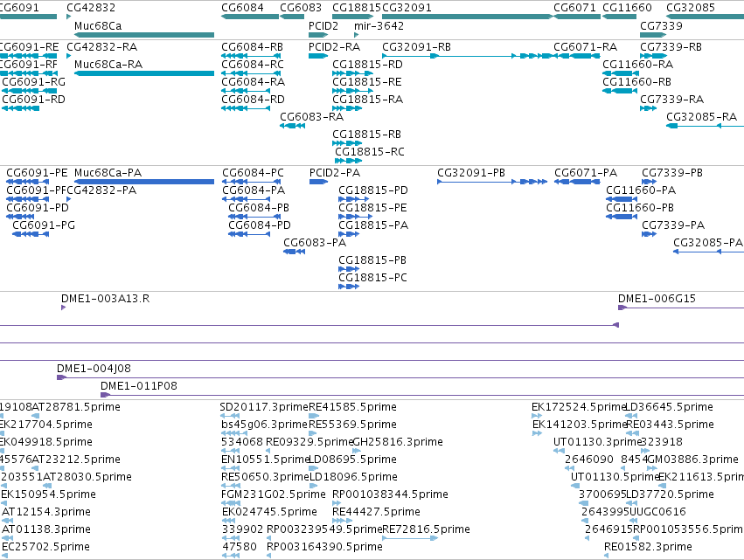Click EST GH25816.3prime label
The width and height of the screenshot is (744, 560).
coord(398,442)
